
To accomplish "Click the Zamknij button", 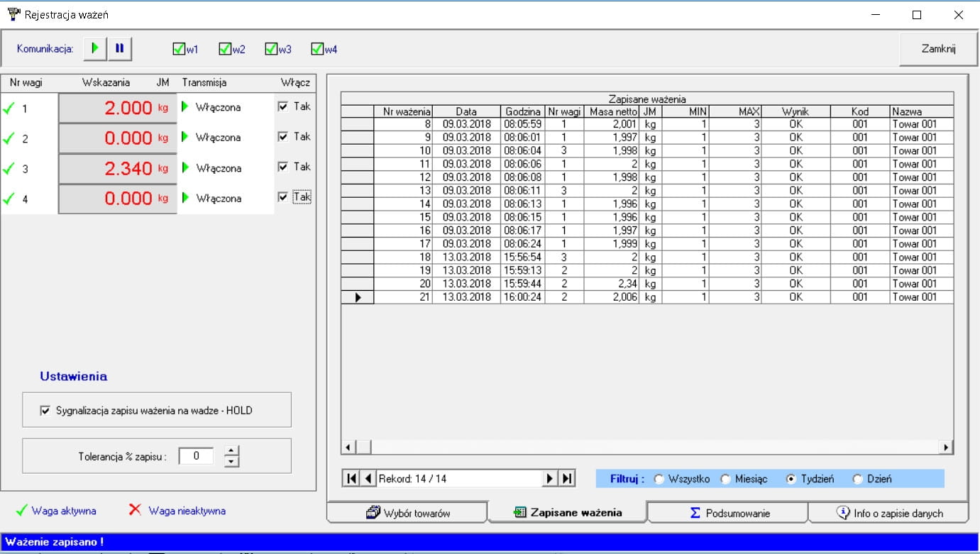I will coord(938,49).
